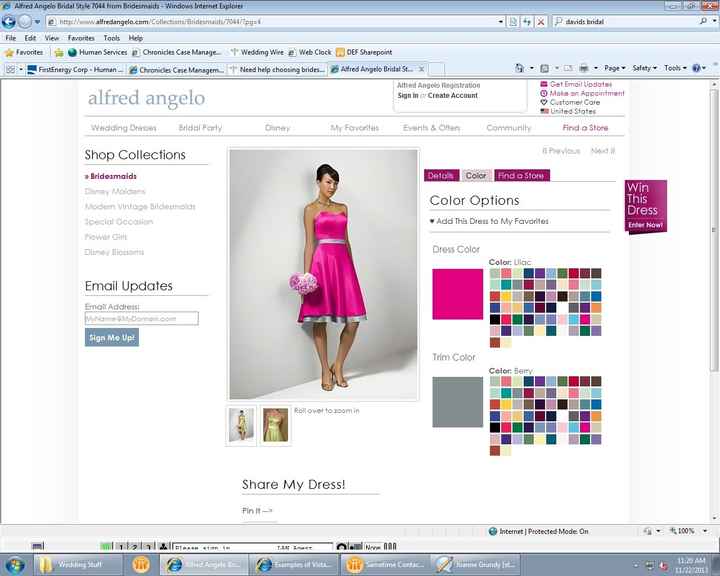Viewport: 720px width, 576px height.
Task: Click the large pink Dress Color swatch
Action: point(457,294)
